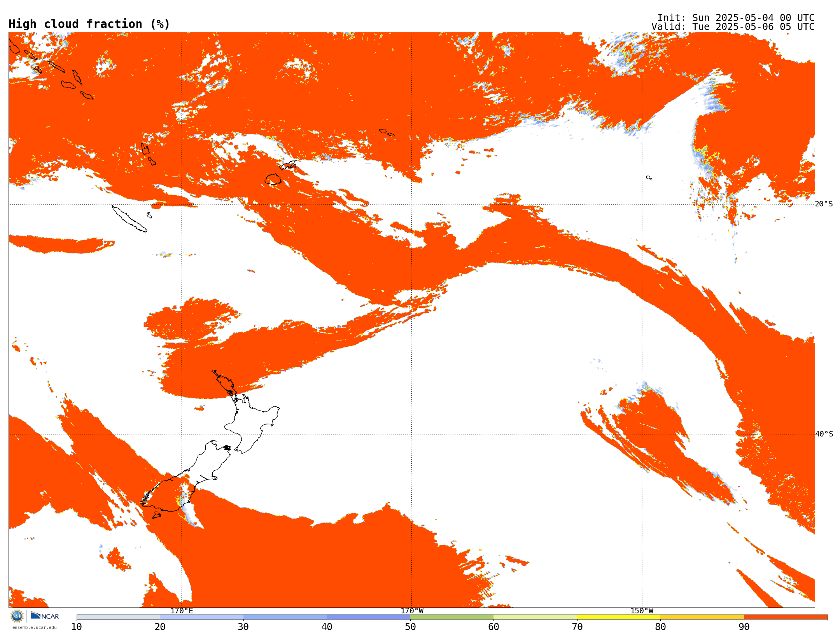This screenshot has width=840, height=632.
Task: Click the 70–80 yellow colorbar segment
Action: pyautogui.click(x=619, y=617)
